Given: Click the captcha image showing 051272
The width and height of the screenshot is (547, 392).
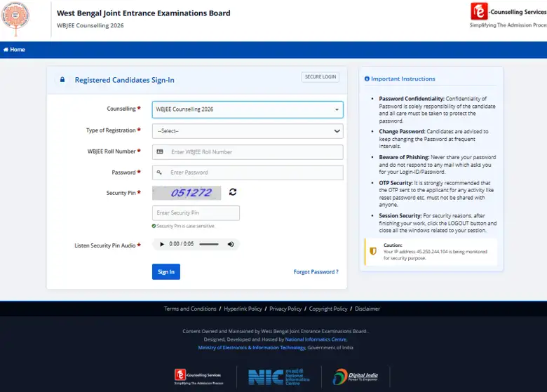Looking at the screenshot, I should tap(187, 193).
